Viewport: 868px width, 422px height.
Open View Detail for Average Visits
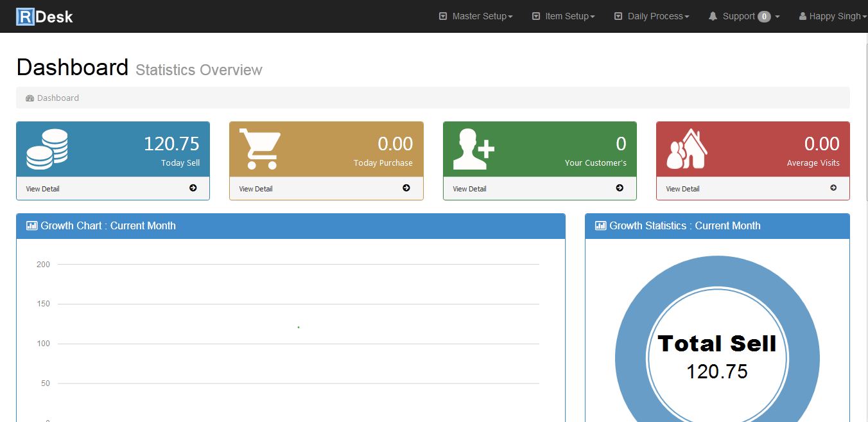pyautogui.click(x=683, y=189)
